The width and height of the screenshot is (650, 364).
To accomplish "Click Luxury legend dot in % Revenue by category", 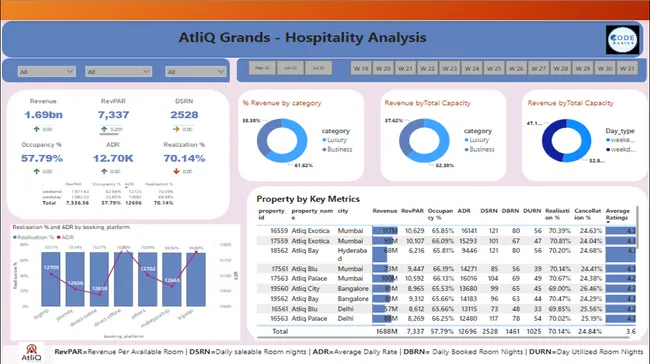I will click(x=324, y=140).
